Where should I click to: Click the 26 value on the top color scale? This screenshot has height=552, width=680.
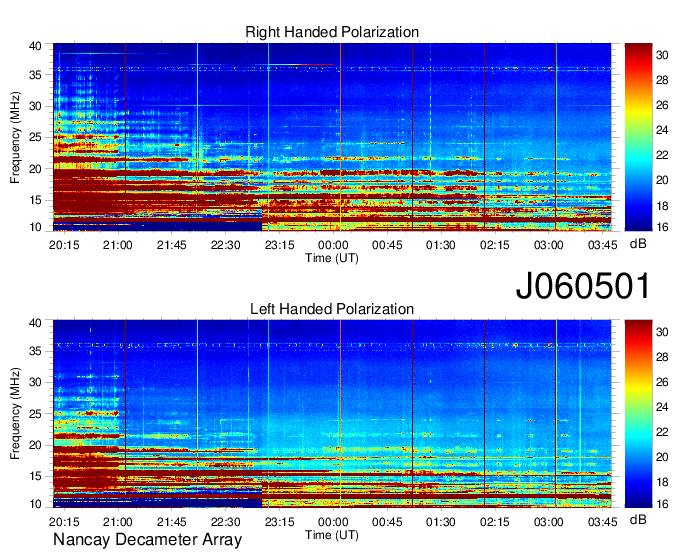(x=662, y=105)
